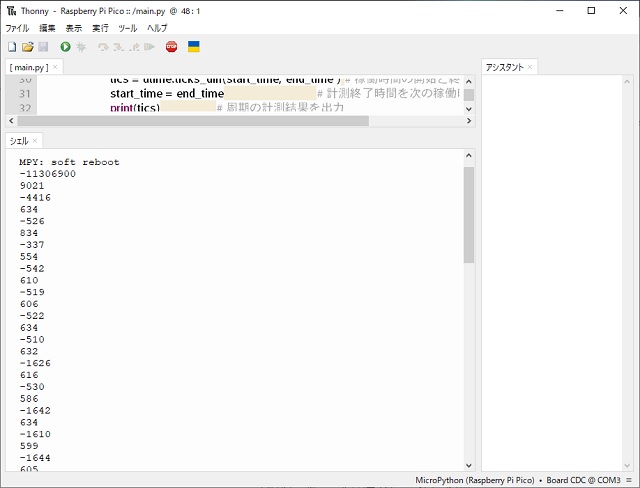Click the editor scroll-down arrow
640x488 pixels.
click(x=469, y=108)
